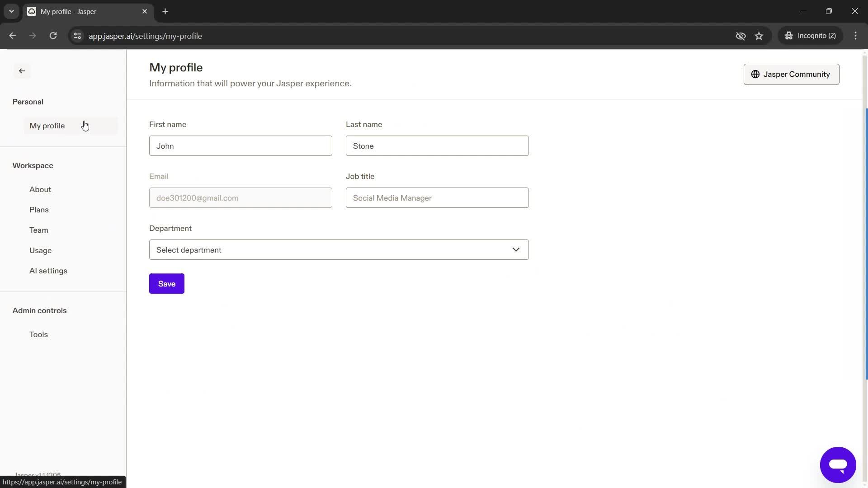Click the Incognito (2) profile button
Viewport: 868px width, 488px height.
pos(810,36)
